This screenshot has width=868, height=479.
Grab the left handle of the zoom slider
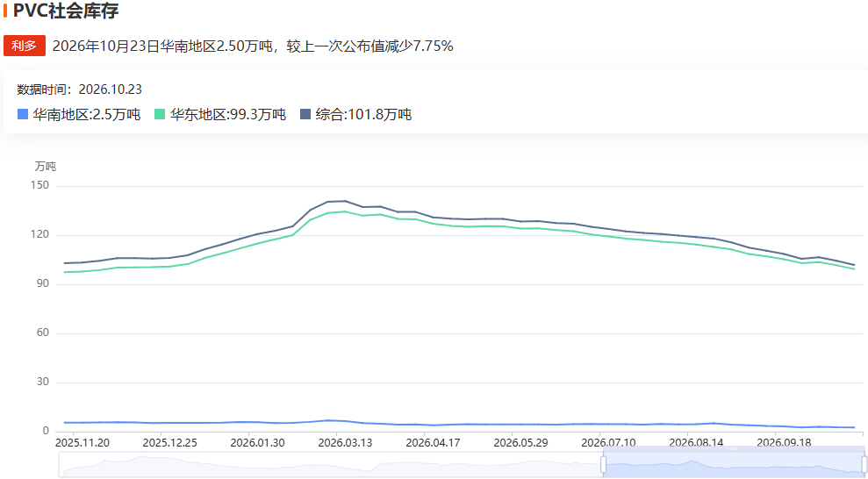[x=604, y=465]
